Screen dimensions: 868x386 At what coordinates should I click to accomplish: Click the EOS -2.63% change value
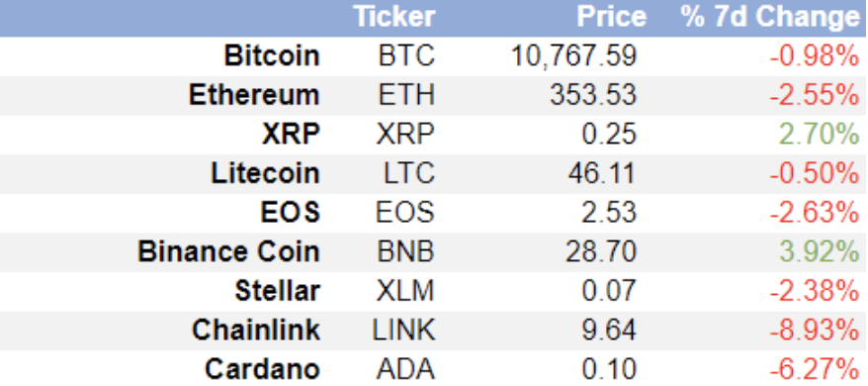coord(815,213)
